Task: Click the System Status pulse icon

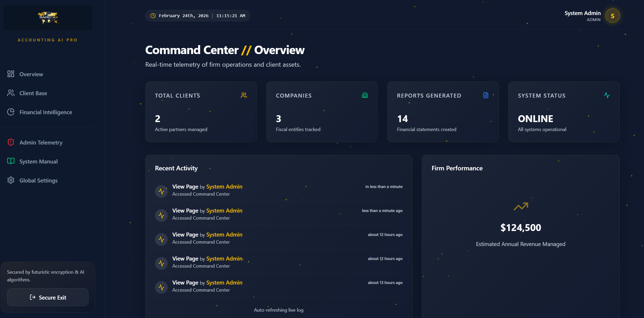Action: point(607,95)
